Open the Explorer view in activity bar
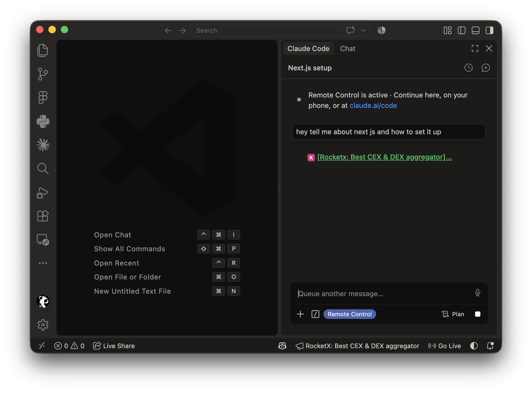532x393 pixels. click(43, 50)
